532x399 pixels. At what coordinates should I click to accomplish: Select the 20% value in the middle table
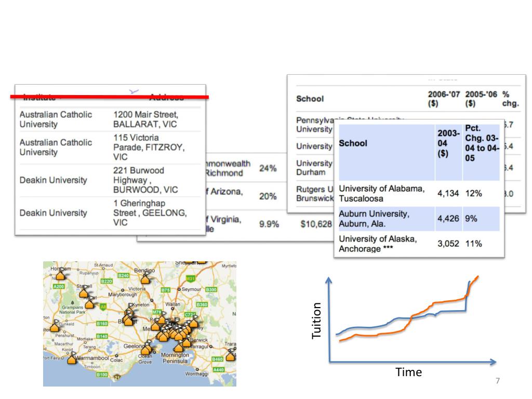[268, 196]
